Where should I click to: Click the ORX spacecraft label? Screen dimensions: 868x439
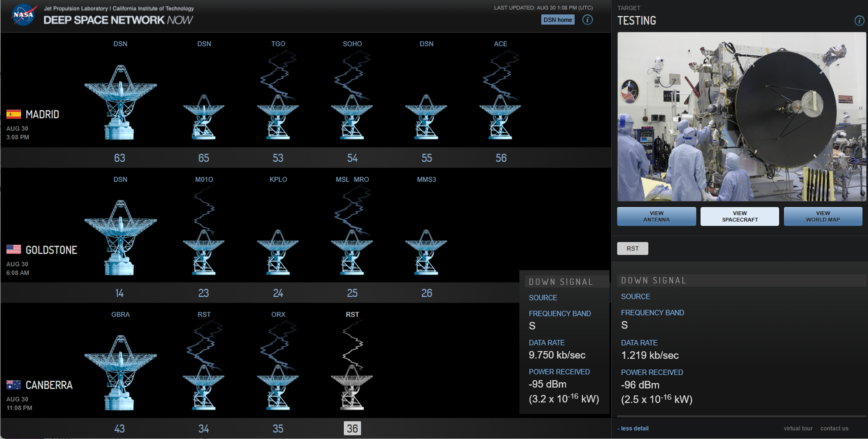278,314
